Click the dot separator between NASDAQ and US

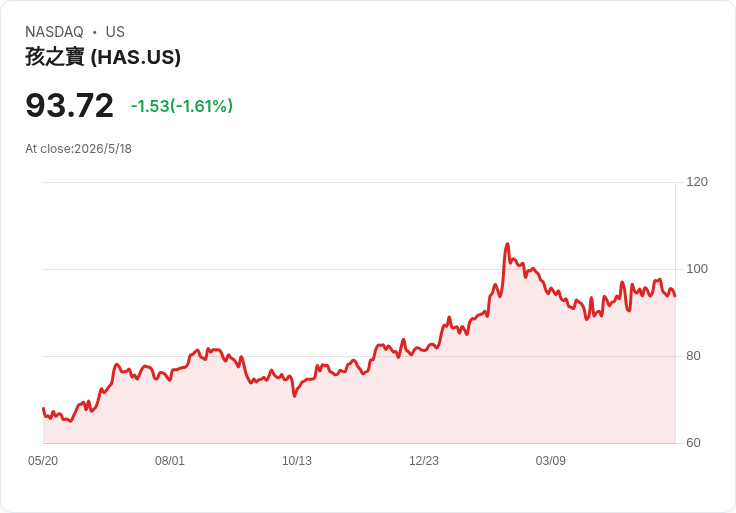pos(94,32)
